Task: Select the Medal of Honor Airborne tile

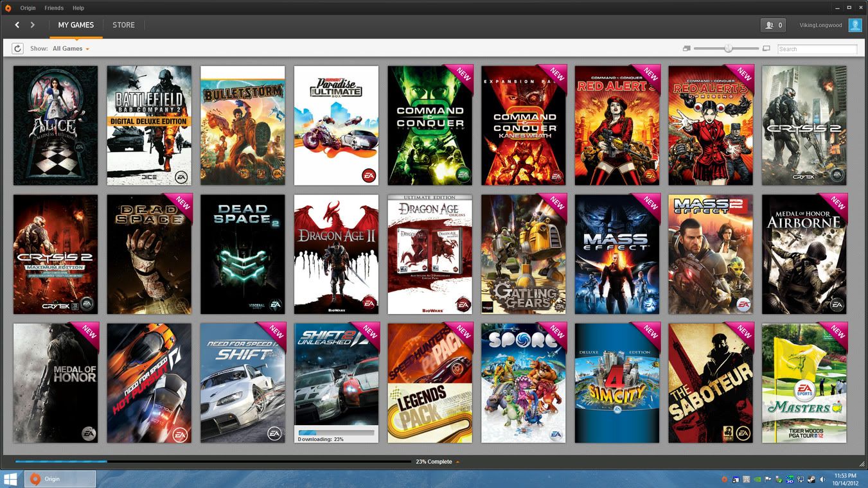Action: coord(804,254)
